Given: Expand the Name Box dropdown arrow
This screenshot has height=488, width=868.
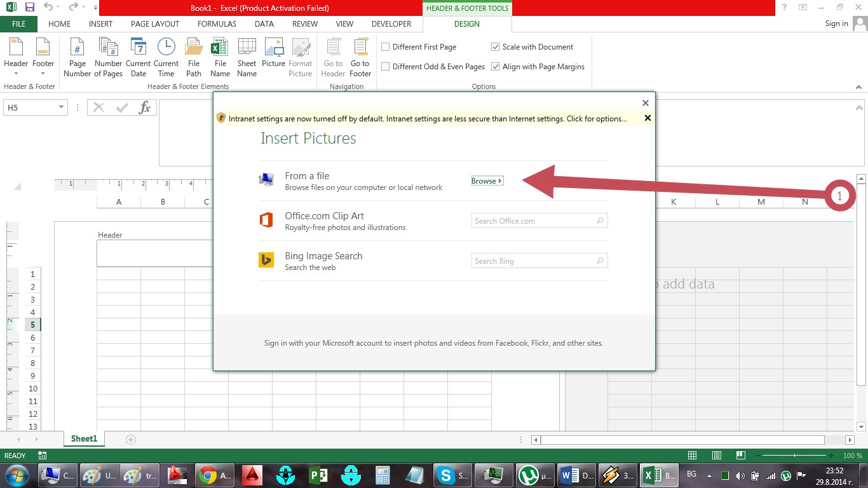Looking at the screenshot, I should point(61,107).
